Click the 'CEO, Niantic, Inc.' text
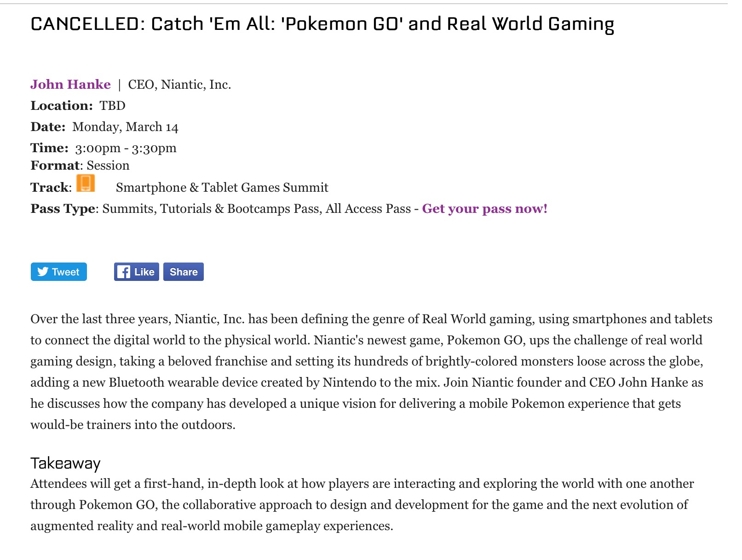The image size is (742, 560). pyautogui.click(x=179, y=85)
